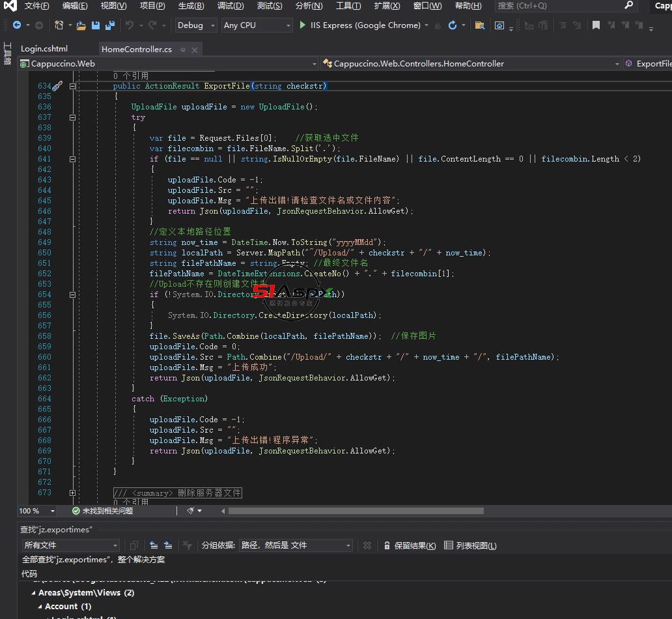Image resolution: width=672 pixels, height=619 pixels.
Task: Open the 生成(B) menu
Action: coord(191,6)
